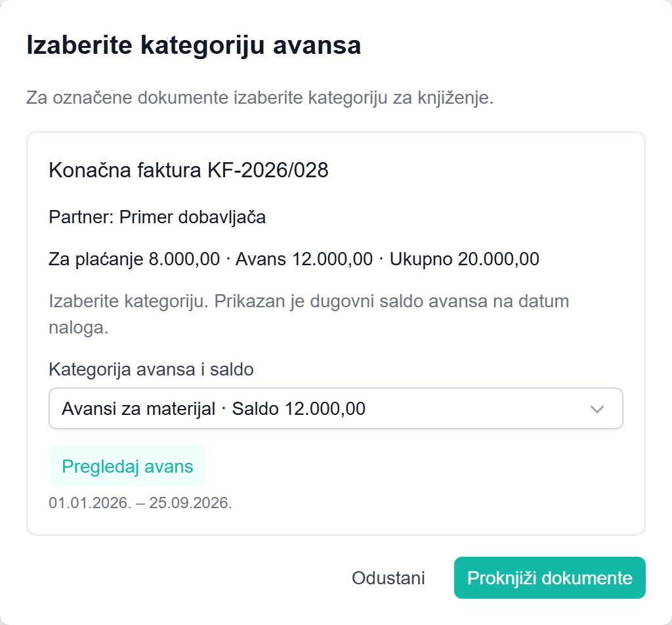Click the Za plaćanje 8.000,00 amount
Viewport: 672px width, 625px height.
(134, 259)
